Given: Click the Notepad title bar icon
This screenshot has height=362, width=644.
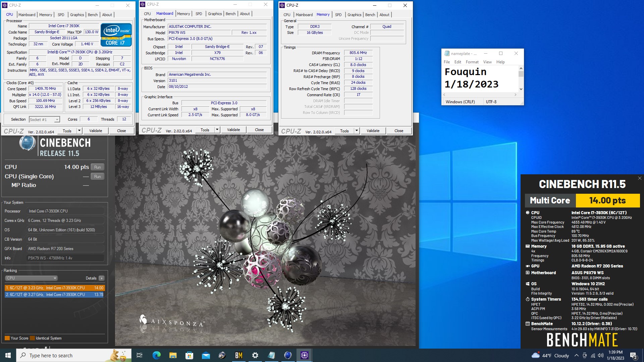Looking at the screenshot, I should point(447,53).
